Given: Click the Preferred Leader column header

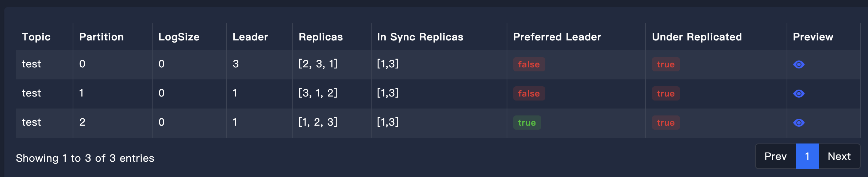Looking at the screenshot, I should (557, 37).
